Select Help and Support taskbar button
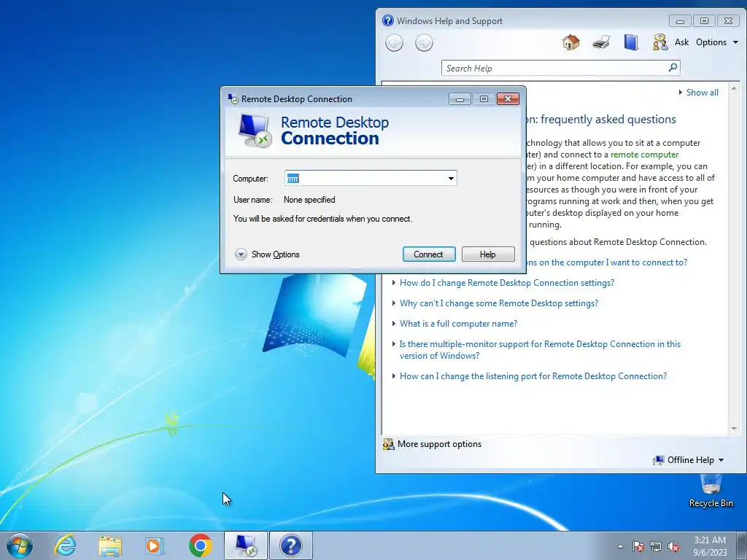Viewport: 747px width, 560px height. click(291, 545)
